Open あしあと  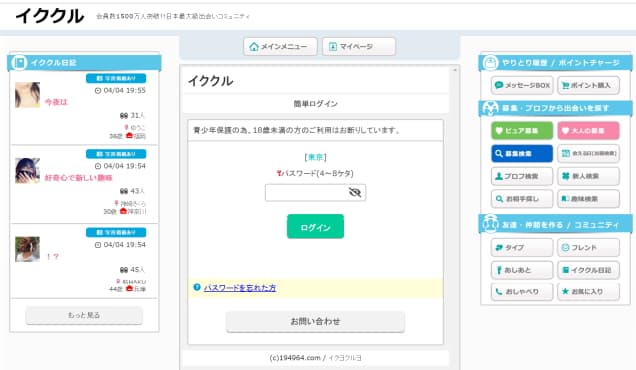tap(522, 270)
